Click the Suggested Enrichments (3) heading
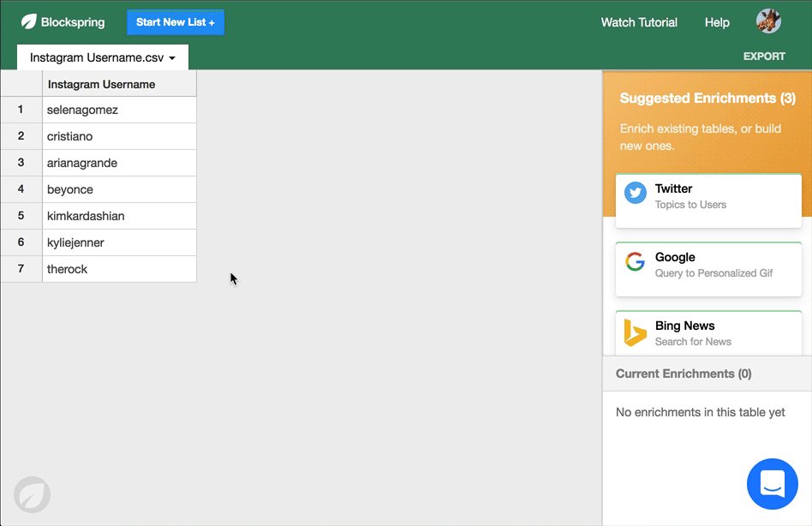Viewport: 812px width, 526px height. coord(708,98)
